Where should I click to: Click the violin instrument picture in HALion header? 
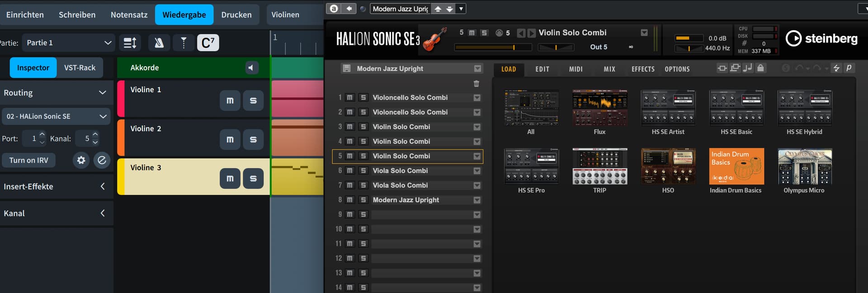click(435, 39)
